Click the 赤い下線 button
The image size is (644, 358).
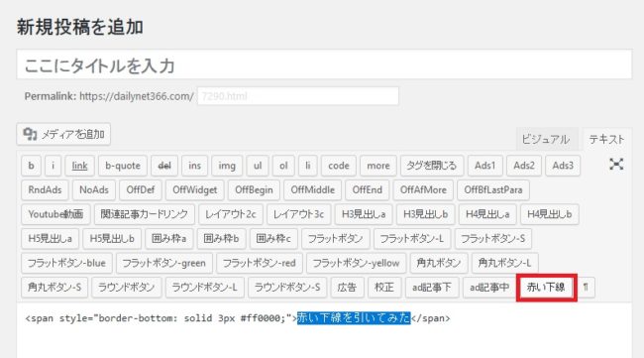tap(546, 287)
